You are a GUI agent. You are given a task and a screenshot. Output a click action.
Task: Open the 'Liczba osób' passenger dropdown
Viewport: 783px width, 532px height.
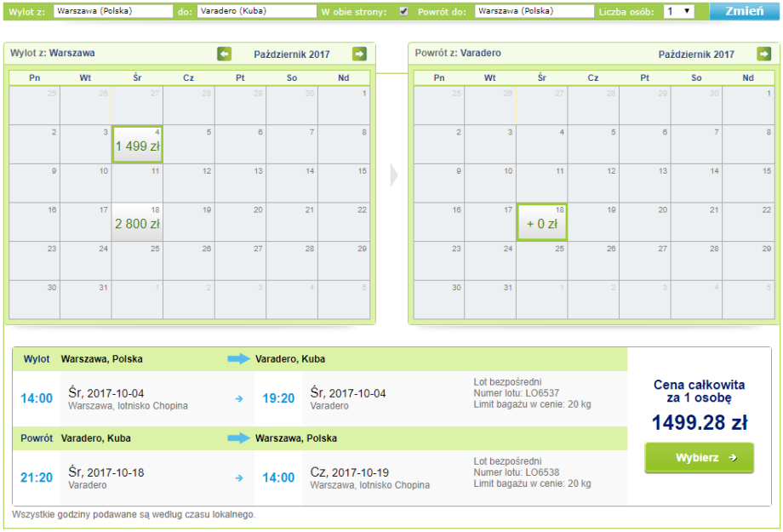coord(678,12)
